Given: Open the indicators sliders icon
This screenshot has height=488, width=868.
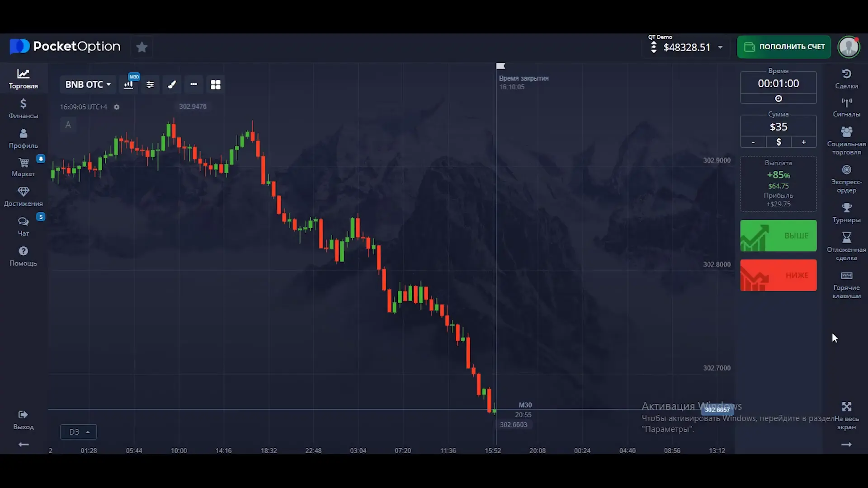Looking at the screenshot, I should coord(150,84).
